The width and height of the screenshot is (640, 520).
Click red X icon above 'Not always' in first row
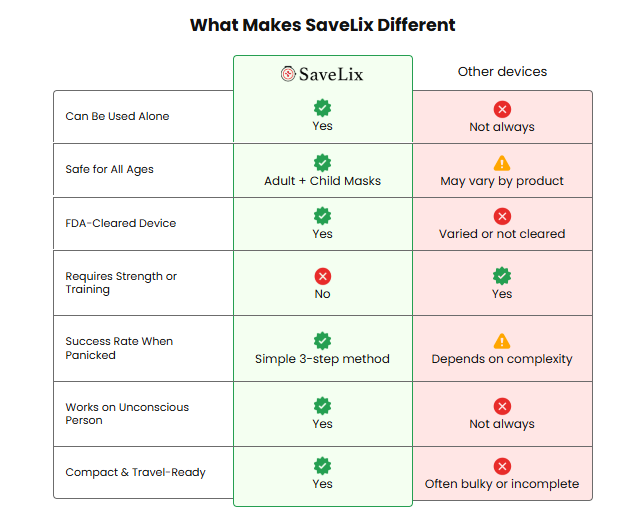click(502, 109)
